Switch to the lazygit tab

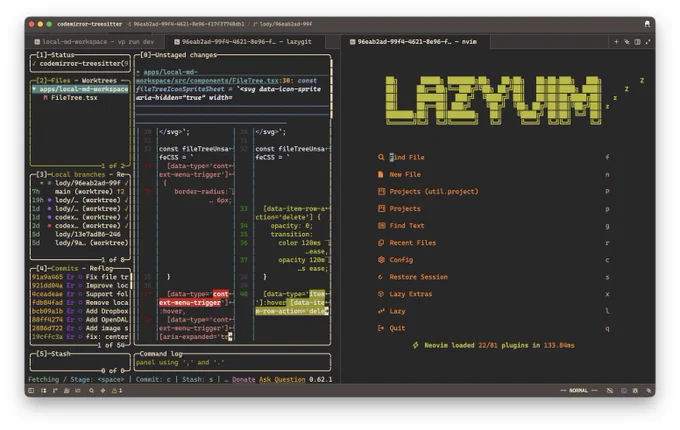point(243,42)
